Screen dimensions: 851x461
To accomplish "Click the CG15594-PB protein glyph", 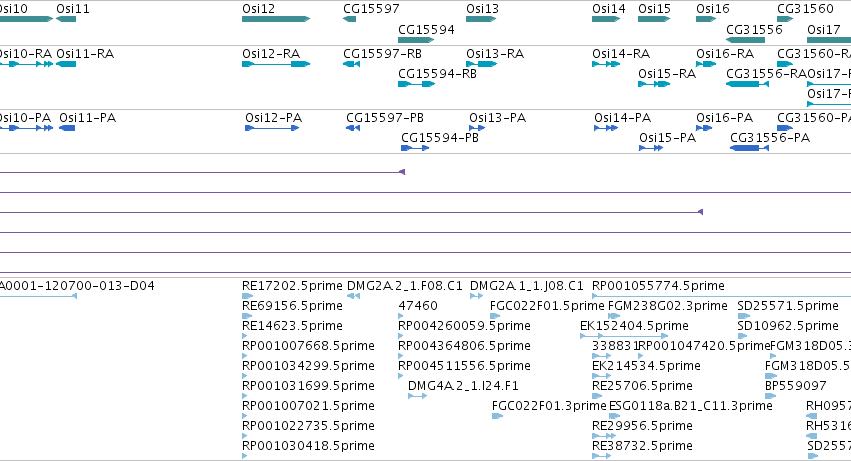I will point(415,148).
